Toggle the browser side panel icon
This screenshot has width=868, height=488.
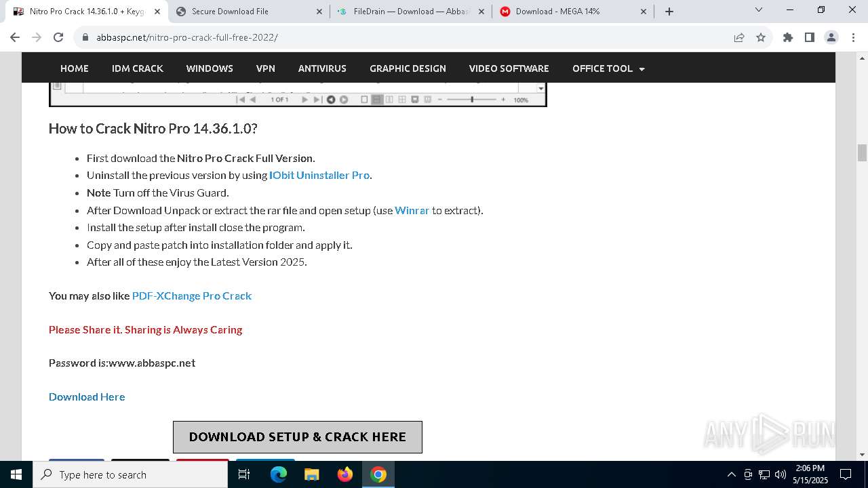pos(810,37)
